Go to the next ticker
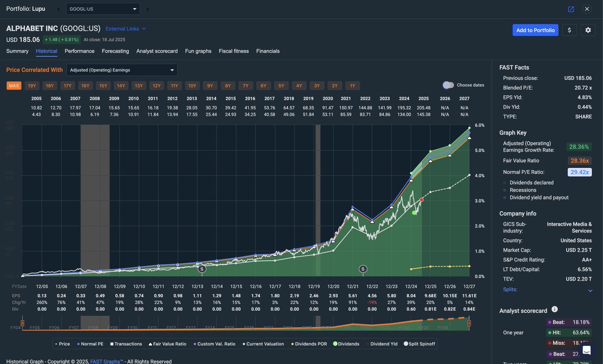 147,9
